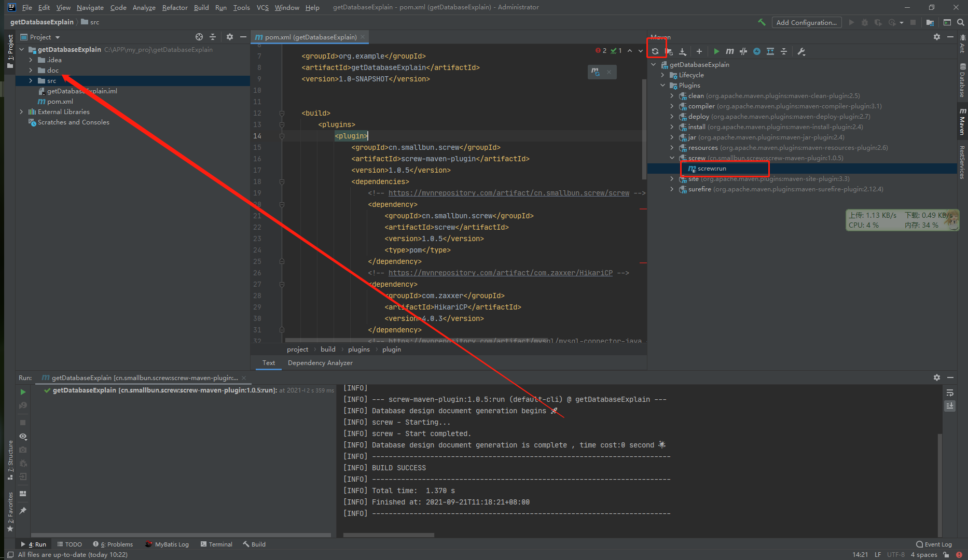Image resolution: width=968 pixels, height=560 pixels.
Task: Click Select Opened File target icon
Action: (199, 37)
